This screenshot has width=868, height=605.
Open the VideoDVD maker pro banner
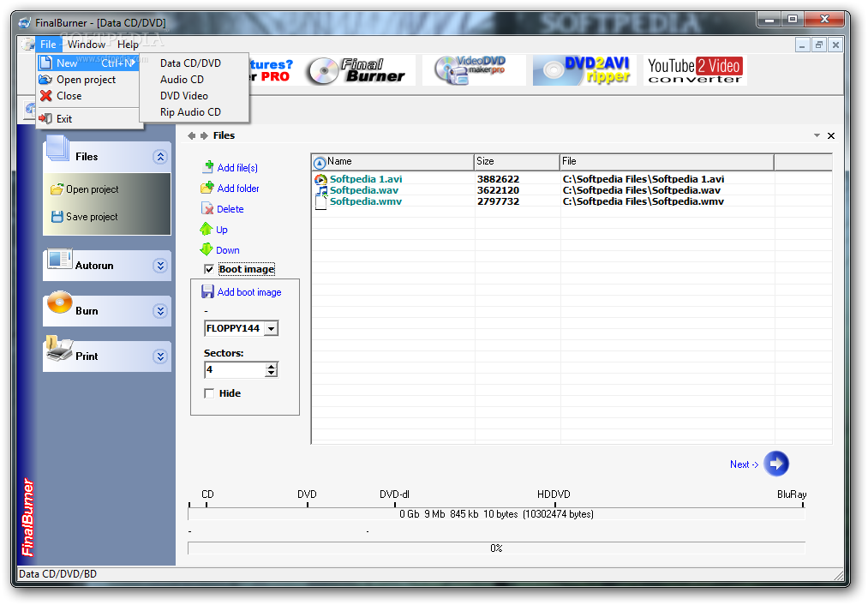[x=473, y=70]
